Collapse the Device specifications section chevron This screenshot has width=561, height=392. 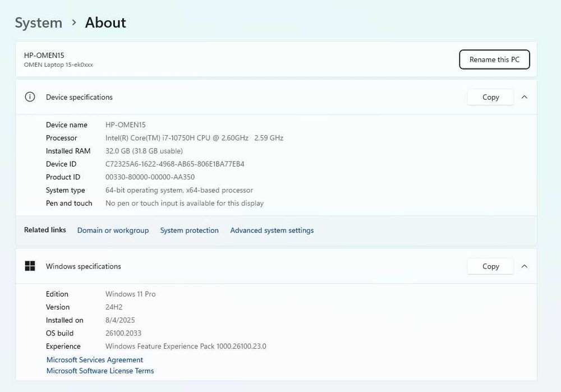coord(525,97)
